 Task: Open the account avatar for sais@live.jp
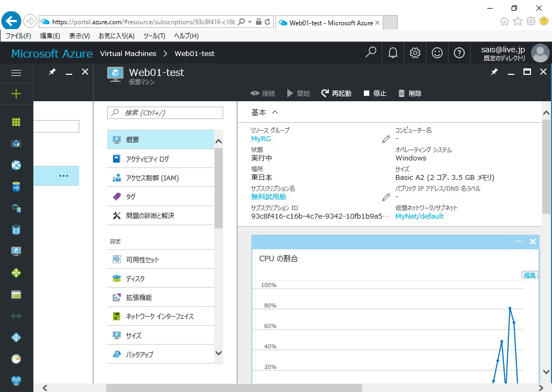pyautogui.click(x=540, y=53)
